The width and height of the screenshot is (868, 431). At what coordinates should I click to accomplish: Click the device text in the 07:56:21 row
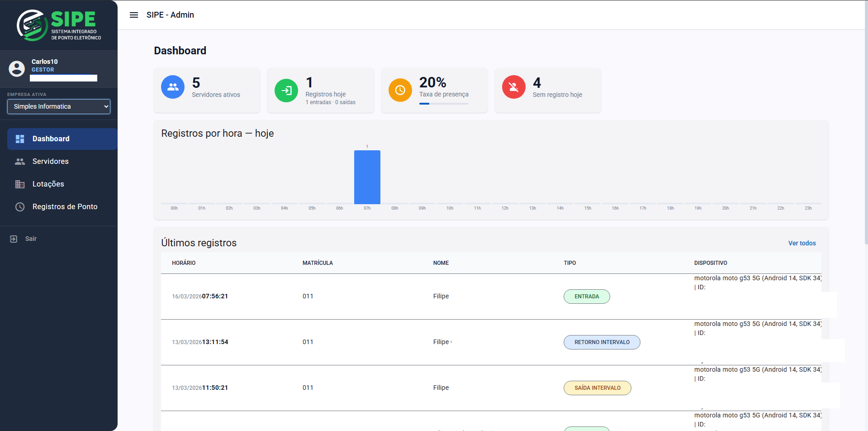[758, 283]
